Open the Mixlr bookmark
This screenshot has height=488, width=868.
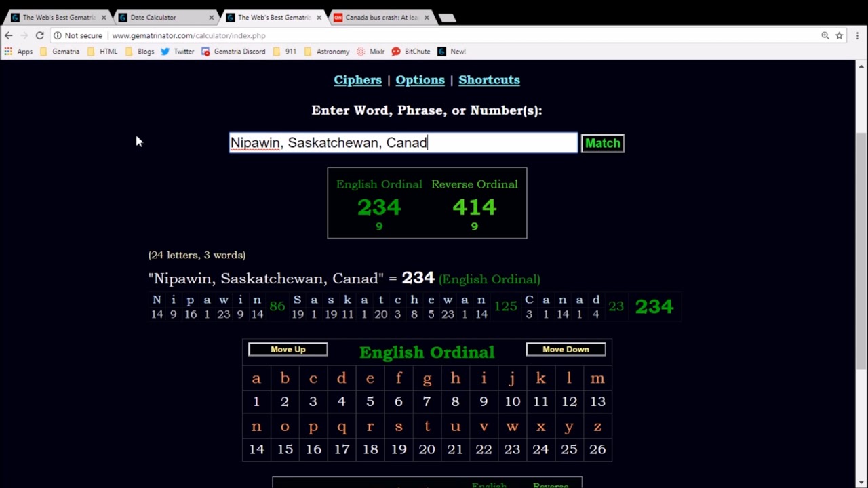coord(371,52)
